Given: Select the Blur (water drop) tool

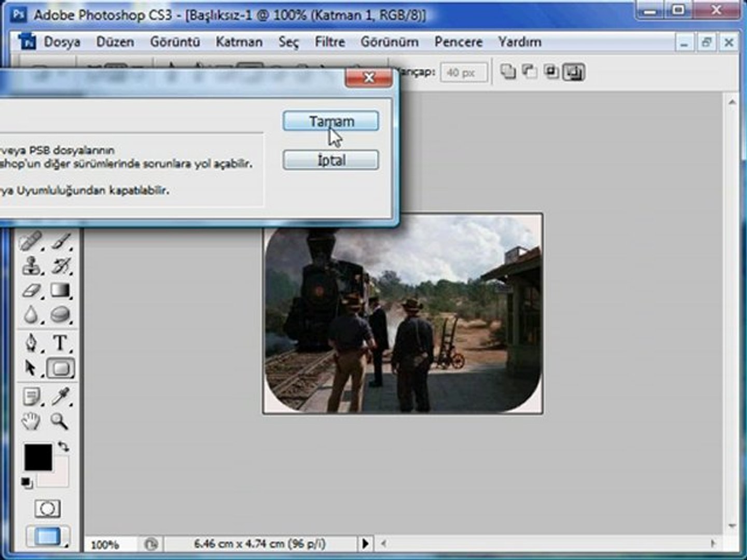Looking at the screenshot, I should point(31,315).
